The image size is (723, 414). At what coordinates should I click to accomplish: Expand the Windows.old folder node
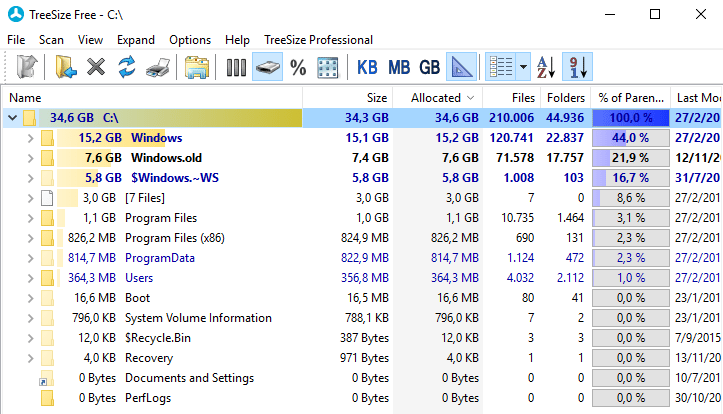point(30,158)
